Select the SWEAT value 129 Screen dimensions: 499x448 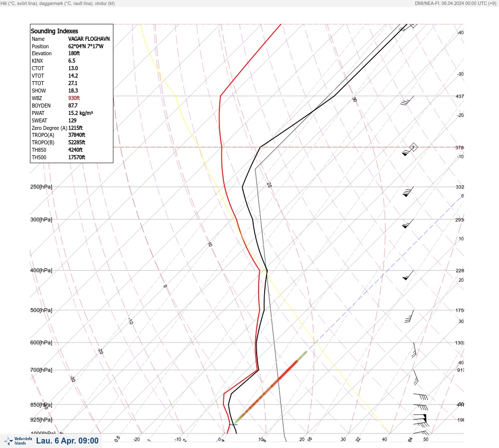click(x=72, y=120)
